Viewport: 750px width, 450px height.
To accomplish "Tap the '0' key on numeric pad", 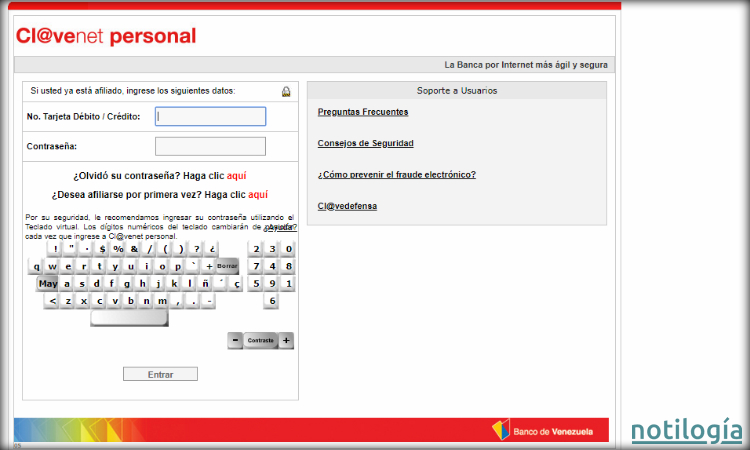I will point(289,249).
